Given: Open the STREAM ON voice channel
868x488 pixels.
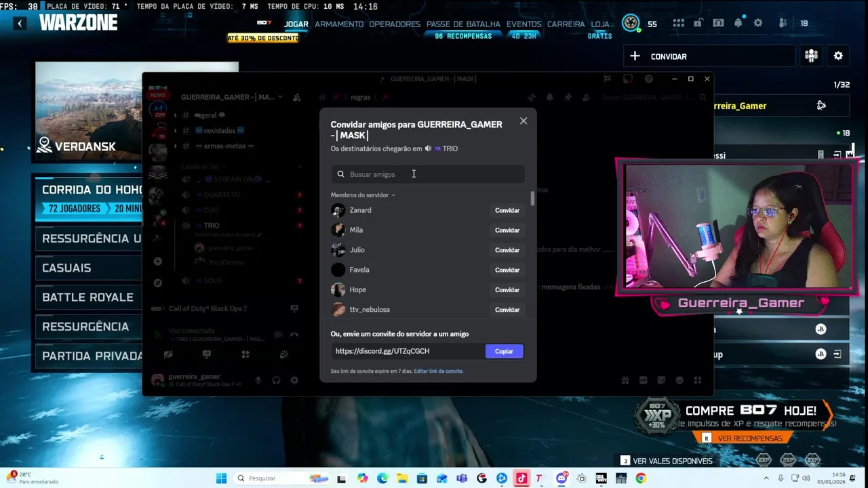Looking at the screenshot, I should [x=233, y=179].
